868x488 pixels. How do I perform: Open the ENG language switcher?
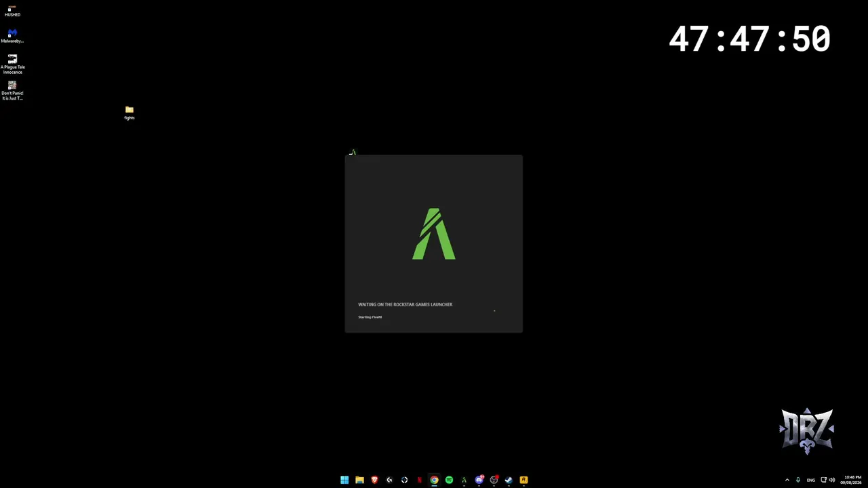point(810,480)
